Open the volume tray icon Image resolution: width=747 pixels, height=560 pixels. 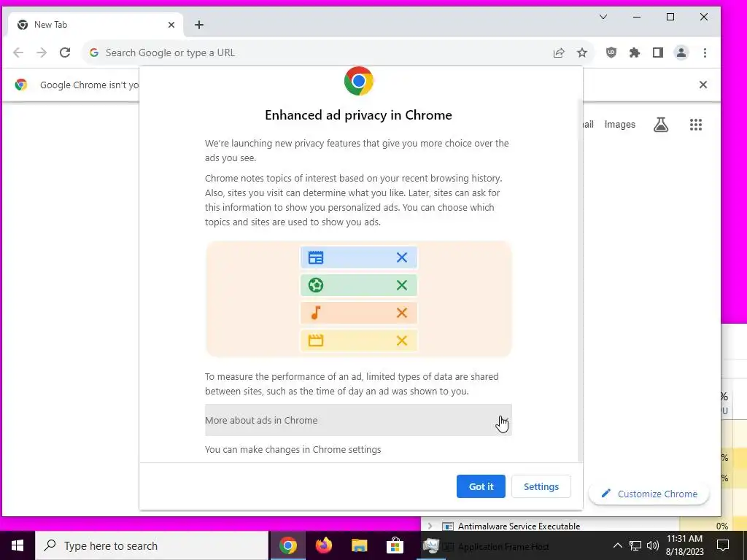[x=653, y=545]
